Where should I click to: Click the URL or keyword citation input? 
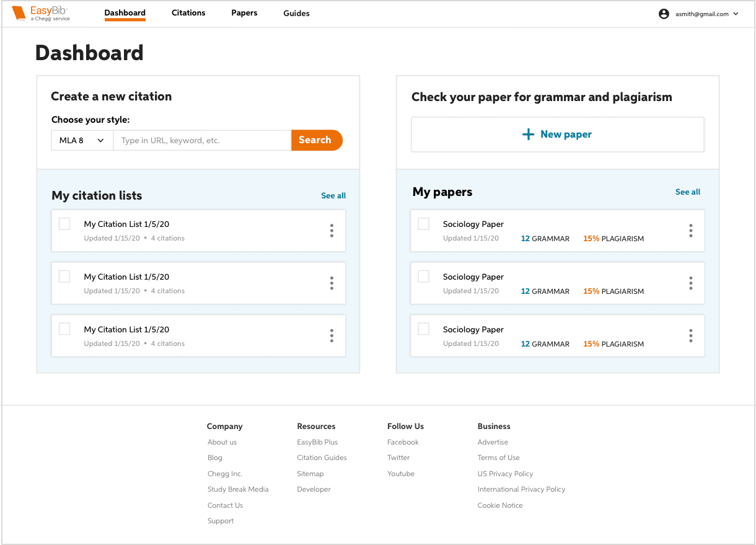point(202,141)
